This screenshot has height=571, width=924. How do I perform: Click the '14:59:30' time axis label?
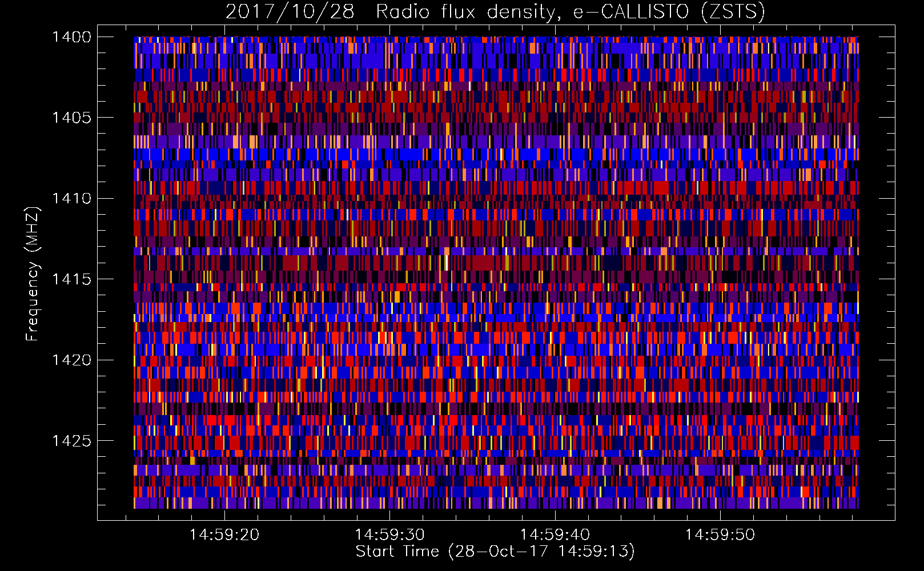pyautogui.click(x=389, y=535)
